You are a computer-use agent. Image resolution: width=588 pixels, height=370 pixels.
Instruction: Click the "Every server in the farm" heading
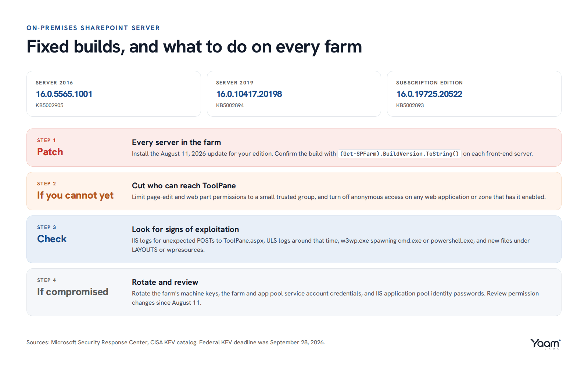[x=176, y=142]
